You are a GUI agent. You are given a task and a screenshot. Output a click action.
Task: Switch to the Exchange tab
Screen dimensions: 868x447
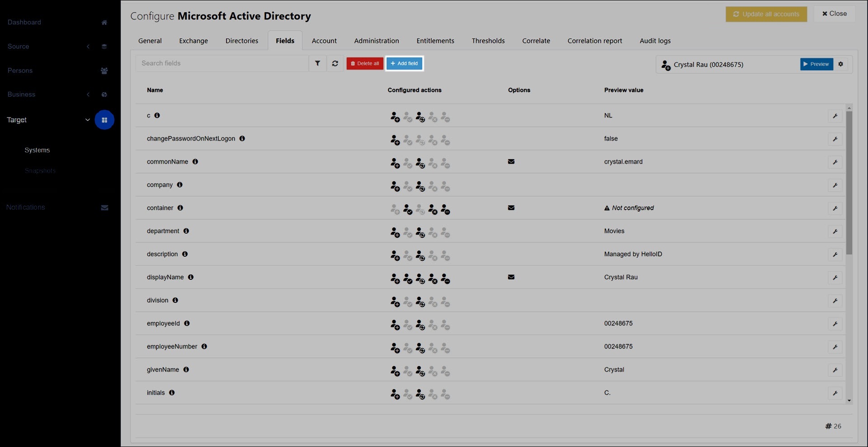(x=193, y=41)
